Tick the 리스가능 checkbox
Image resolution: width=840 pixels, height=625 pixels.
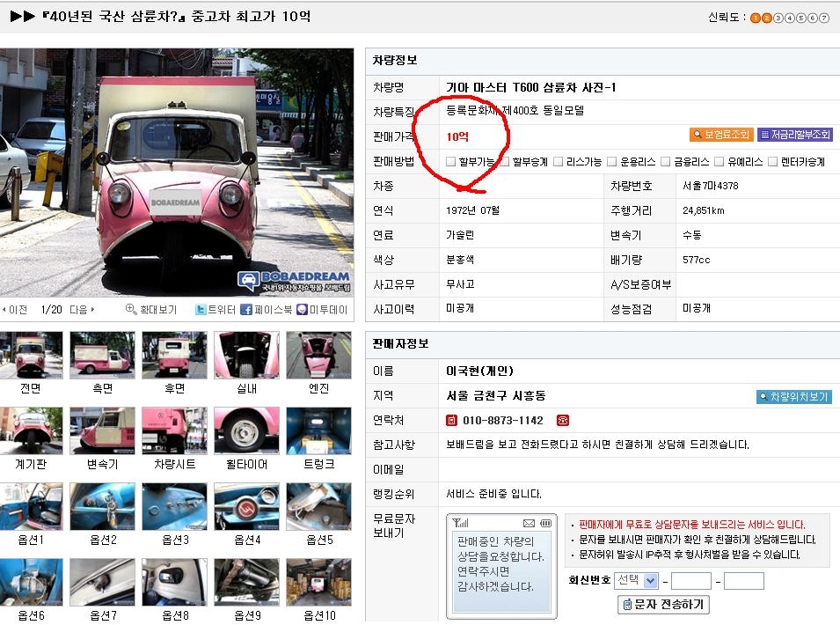558,162
